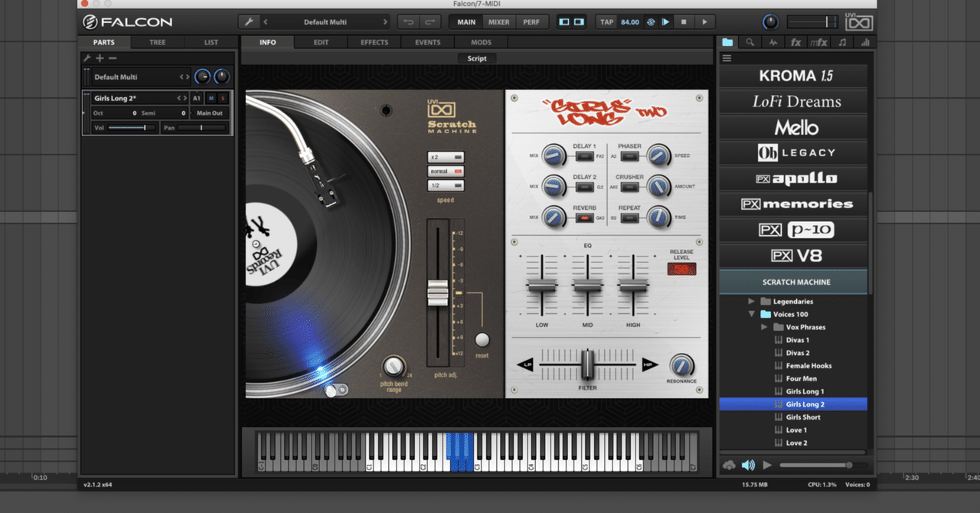980x513 pixels.
Task: Click the pitch adj. reset button
Action: click(x=482, y=339)
